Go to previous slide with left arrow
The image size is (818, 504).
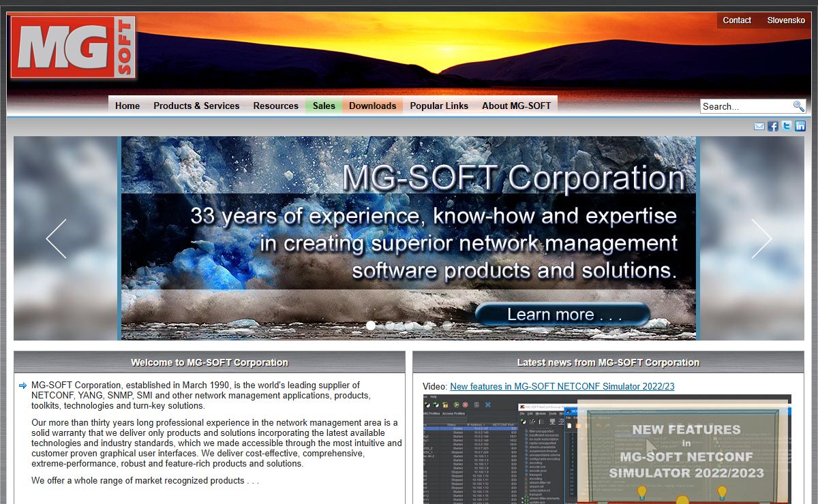point(56,238)
